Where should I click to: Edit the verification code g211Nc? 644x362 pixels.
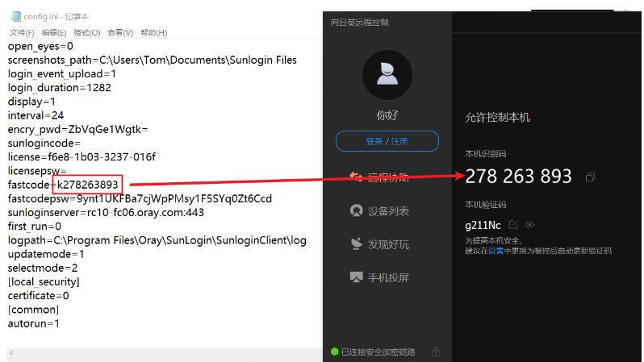(x=513, y=224)
